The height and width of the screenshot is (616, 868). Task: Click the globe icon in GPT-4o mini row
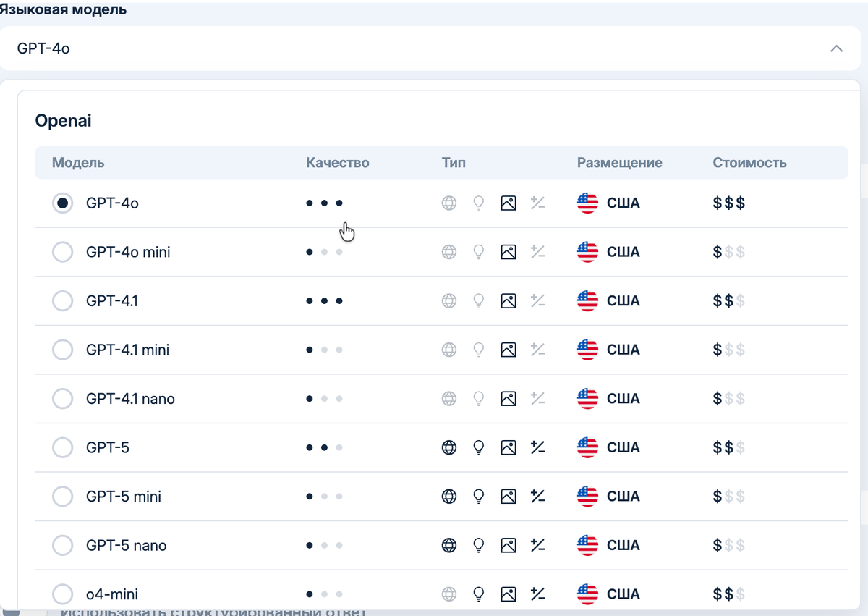[x=449, y=252]
